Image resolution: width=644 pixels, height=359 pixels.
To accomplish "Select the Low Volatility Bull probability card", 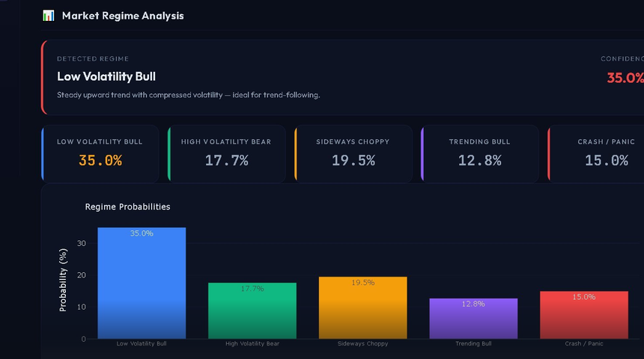I will 100,154.
